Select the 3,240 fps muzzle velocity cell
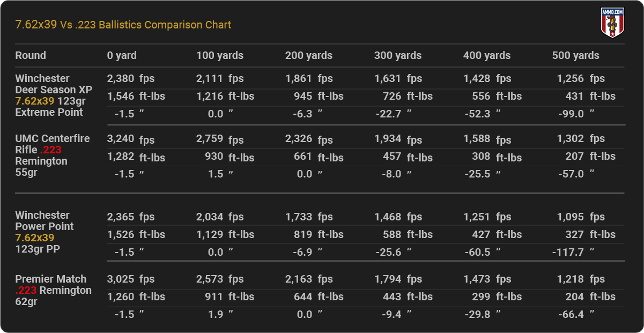 tap(130, 139)
